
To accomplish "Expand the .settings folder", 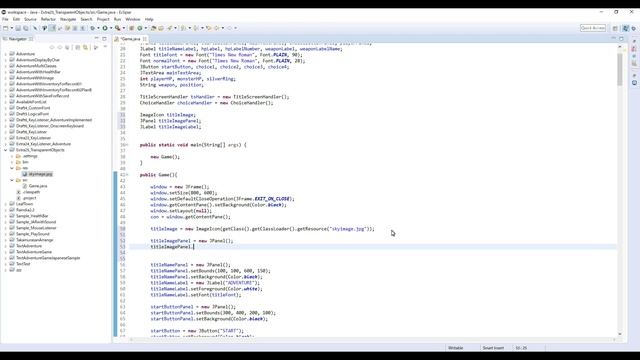I will (x=12, y=156).
